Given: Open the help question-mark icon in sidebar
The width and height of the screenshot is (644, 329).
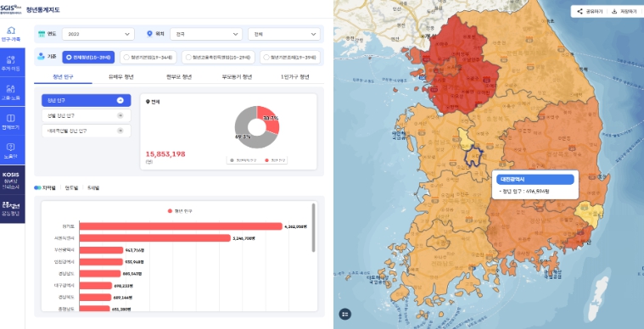Looking at the screenshot, I should click(11, 147).
